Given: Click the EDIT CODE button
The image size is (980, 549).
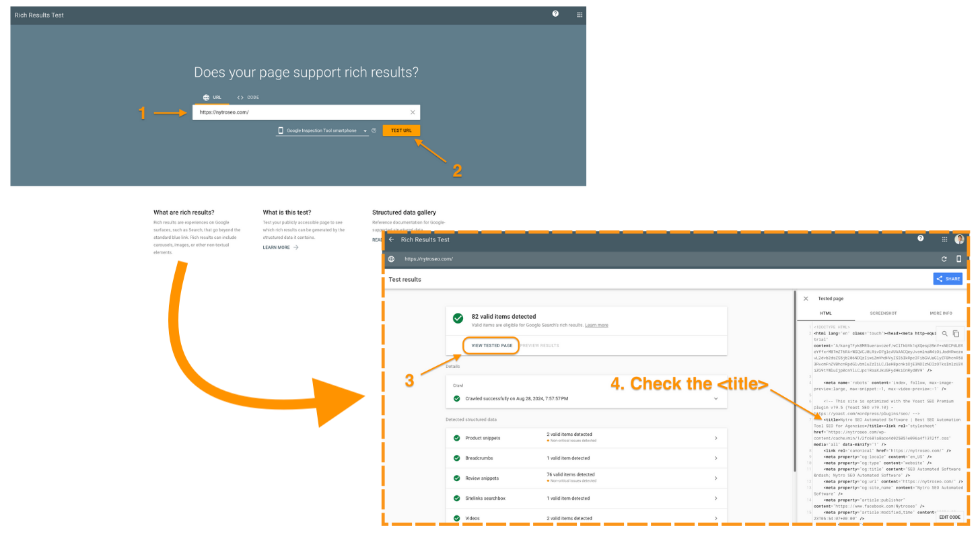Looking at the screenshot, I should tap(950, 517).
